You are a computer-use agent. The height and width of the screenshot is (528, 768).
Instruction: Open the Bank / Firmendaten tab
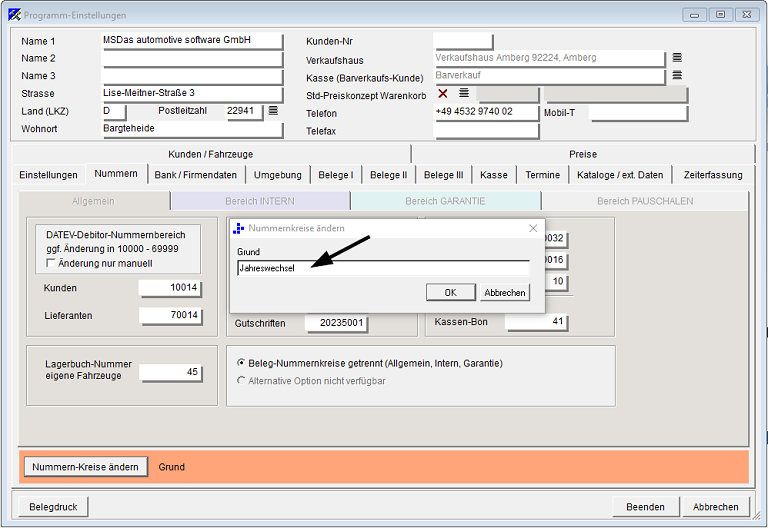point(195,175)
